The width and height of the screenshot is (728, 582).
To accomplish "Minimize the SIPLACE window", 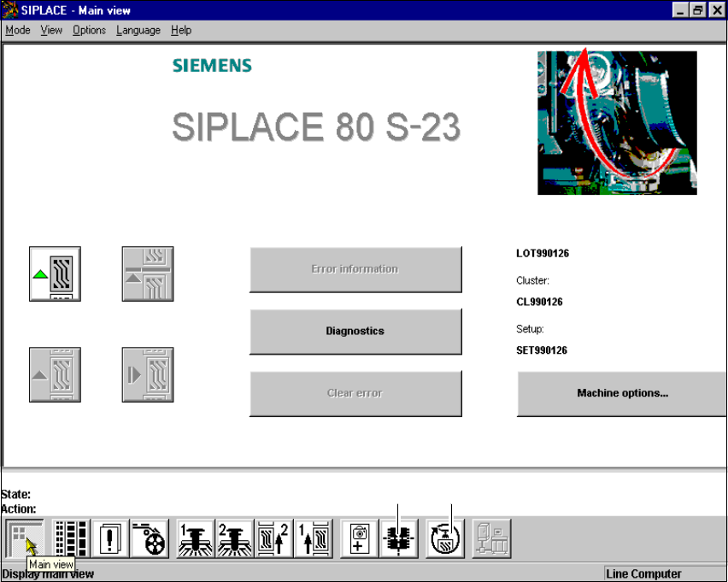I will click(680, 10).
